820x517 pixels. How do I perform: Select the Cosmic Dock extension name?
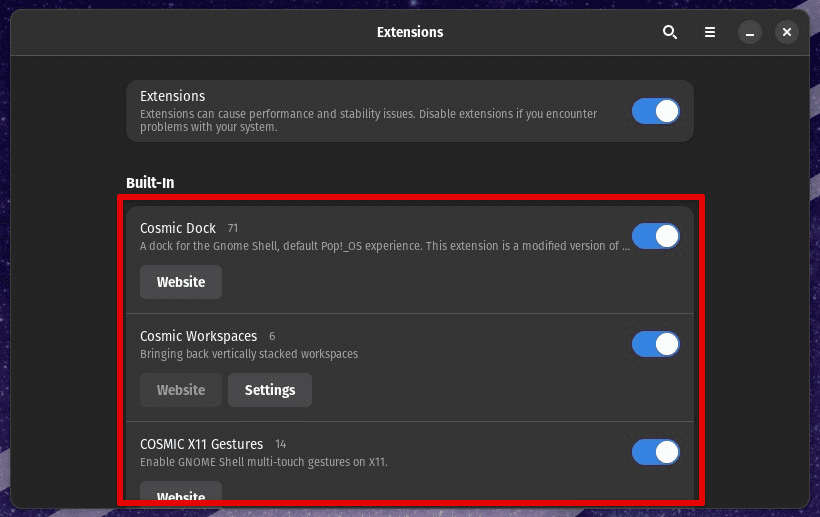(x=178, y=228)
